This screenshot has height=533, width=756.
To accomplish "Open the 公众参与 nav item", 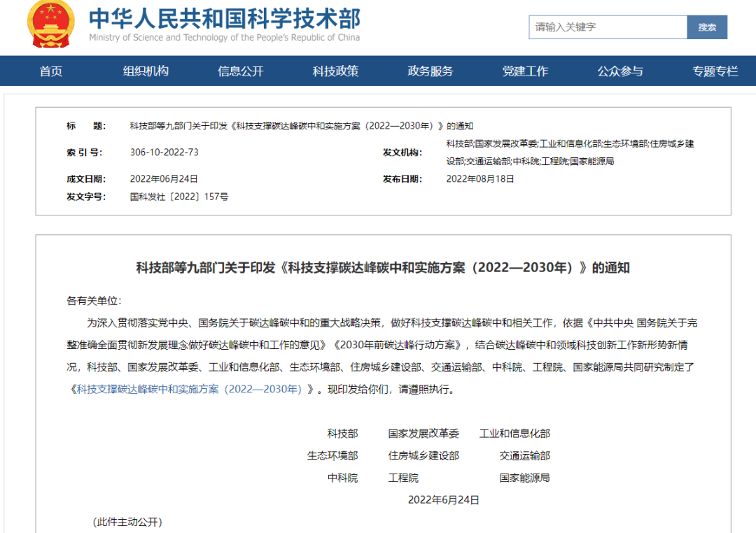I will [x=620, y=71].
